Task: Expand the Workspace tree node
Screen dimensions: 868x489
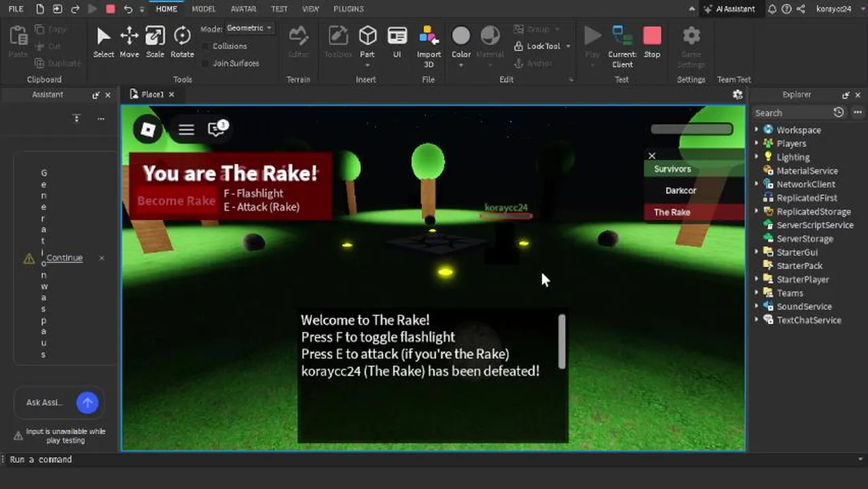Action: click(757, 130)
